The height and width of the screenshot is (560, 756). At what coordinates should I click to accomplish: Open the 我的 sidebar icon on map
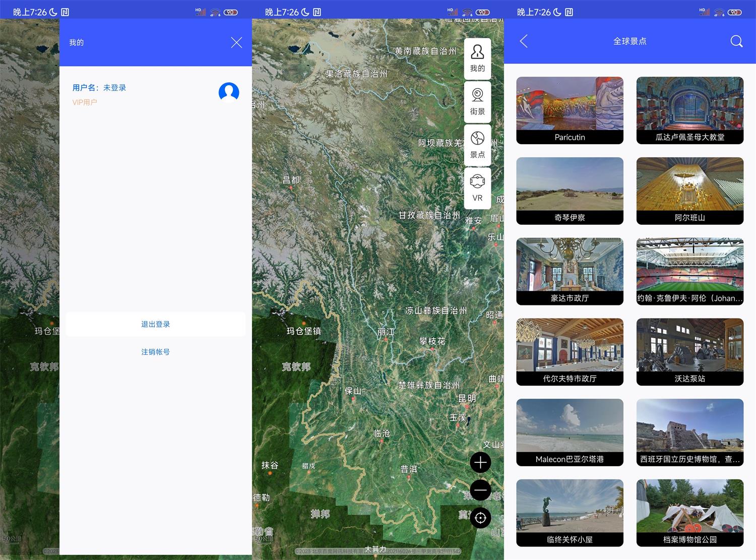477,57
